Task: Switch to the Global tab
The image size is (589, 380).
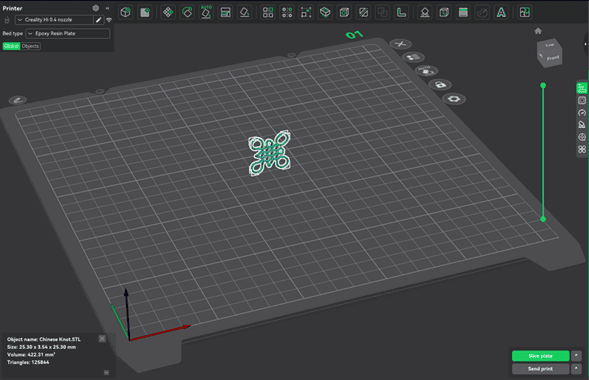Action: 11,46
